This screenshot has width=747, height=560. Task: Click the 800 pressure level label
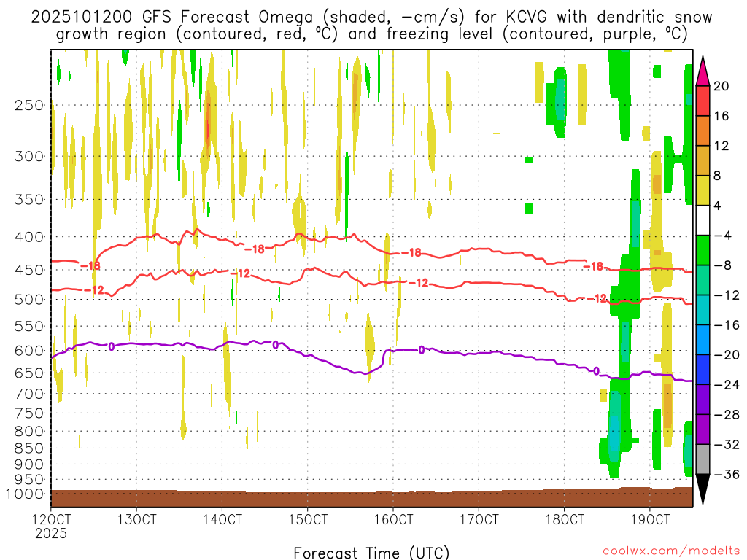[x=29, y=431]
